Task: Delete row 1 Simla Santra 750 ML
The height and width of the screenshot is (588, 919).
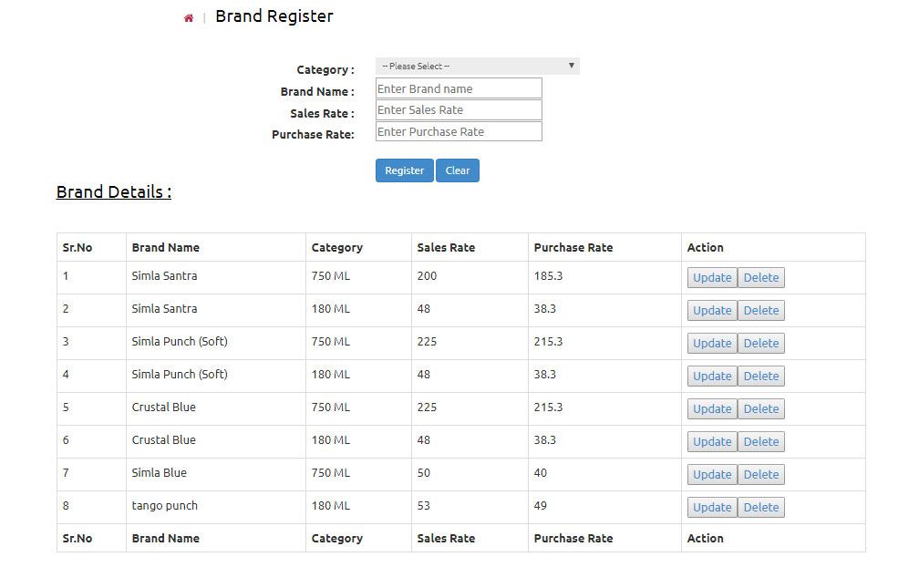Action: point(760,278)
